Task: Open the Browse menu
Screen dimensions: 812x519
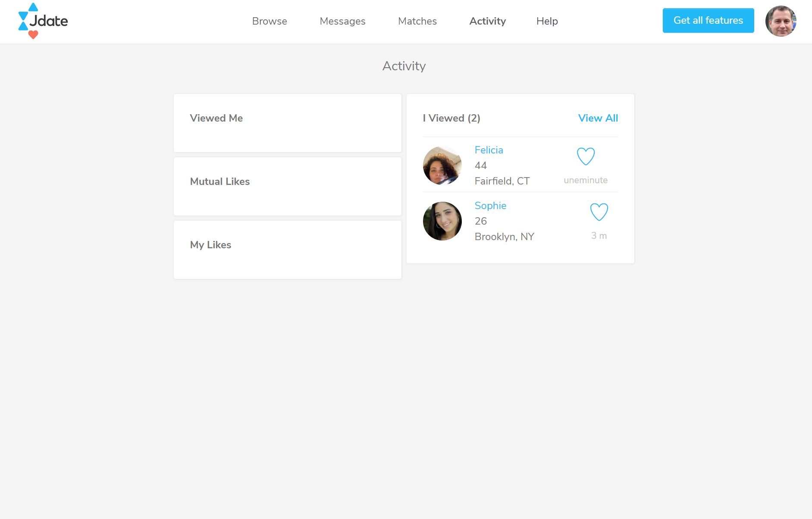Action: (270, 21)
